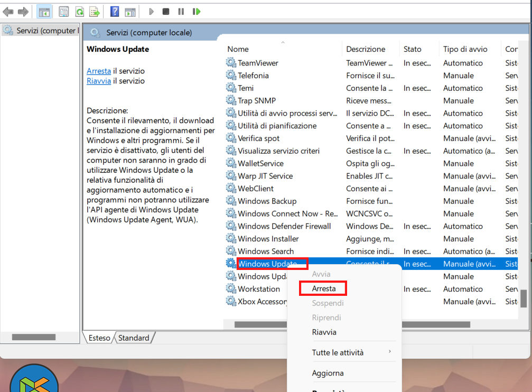Open Help with the blue question mark icon

[x=115, y=12]
